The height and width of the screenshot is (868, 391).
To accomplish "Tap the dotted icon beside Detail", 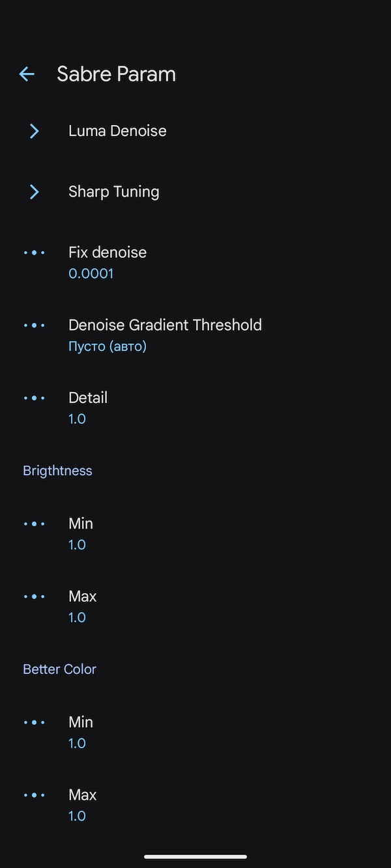I will tap(34, 398).
